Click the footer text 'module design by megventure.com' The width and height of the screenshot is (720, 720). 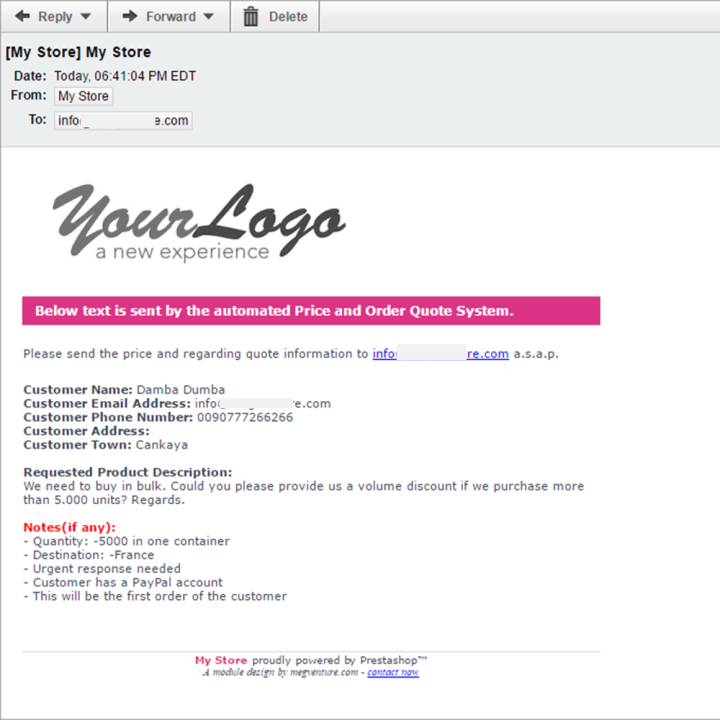click(x=285, y=672)
